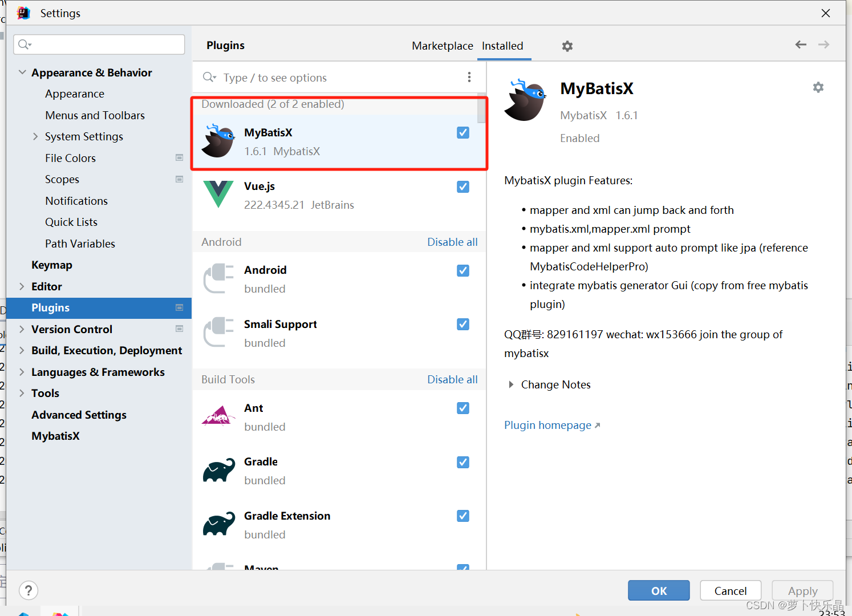Screen dimensions: 852x616
Task: Click the Gradle Extension elephant icon
Action: click(219, 524)
